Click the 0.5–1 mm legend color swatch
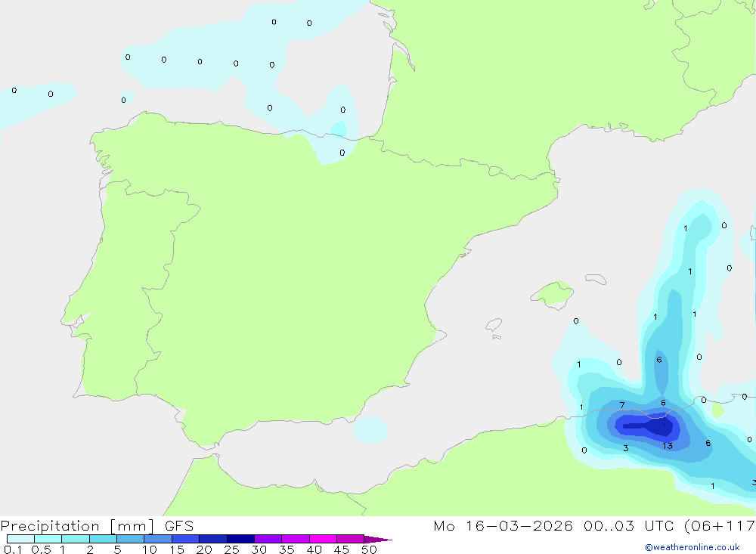This screenshot has width=756, height=554. pyautogui.click(x=48, y=539)
